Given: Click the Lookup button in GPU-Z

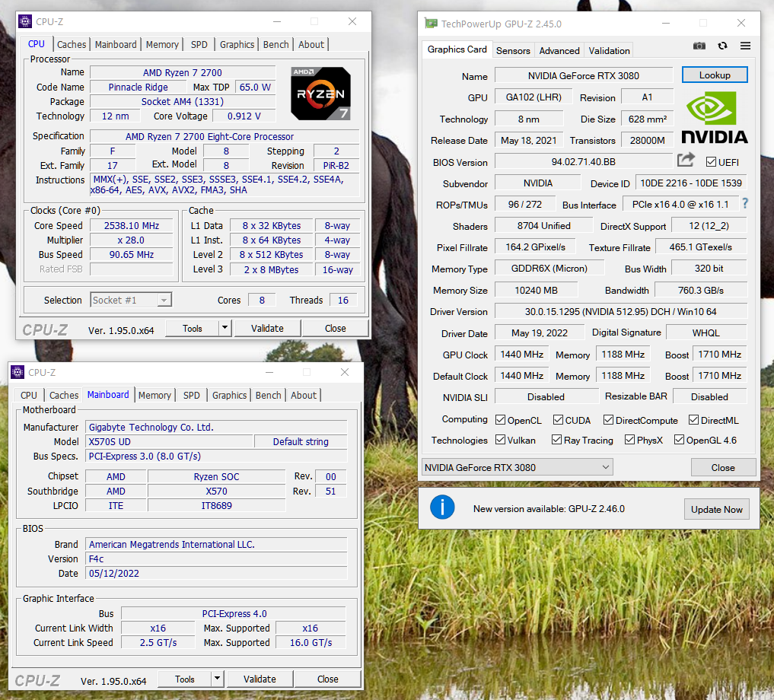Looking at the screenshot, I should [715, 75].
